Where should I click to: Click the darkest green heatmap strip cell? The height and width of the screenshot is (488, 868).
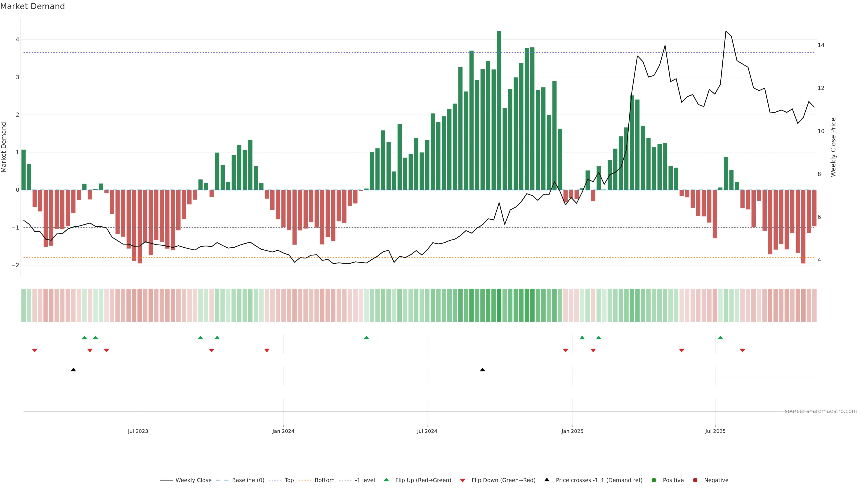[499, 305]
